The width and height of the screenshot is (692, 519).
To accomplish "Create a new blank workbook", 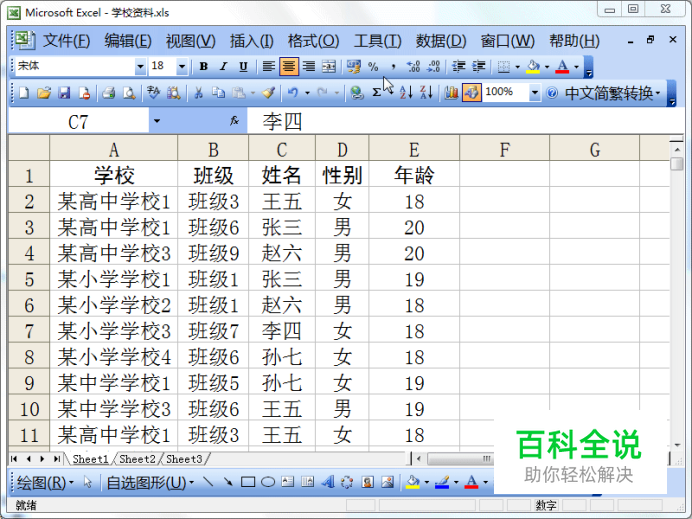I will point(24,93).
